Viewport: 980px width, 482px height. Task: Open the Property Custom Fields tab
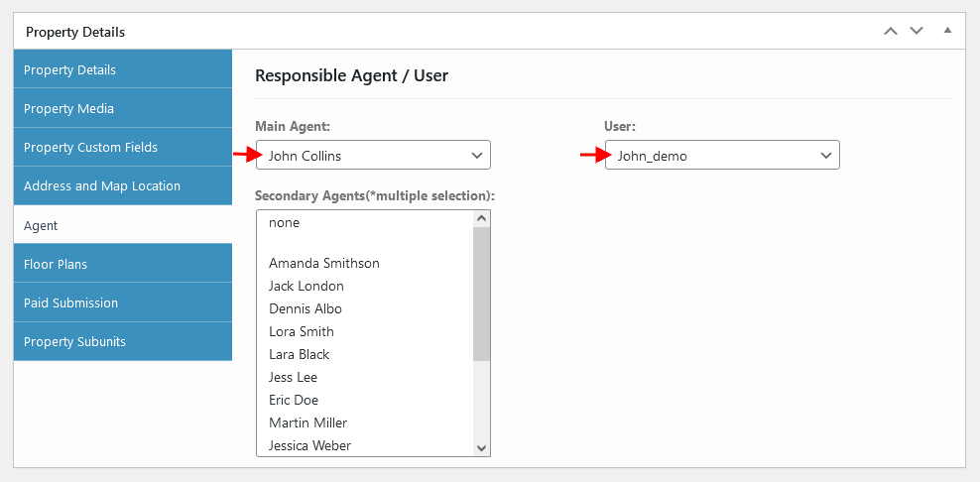point(123,148)
